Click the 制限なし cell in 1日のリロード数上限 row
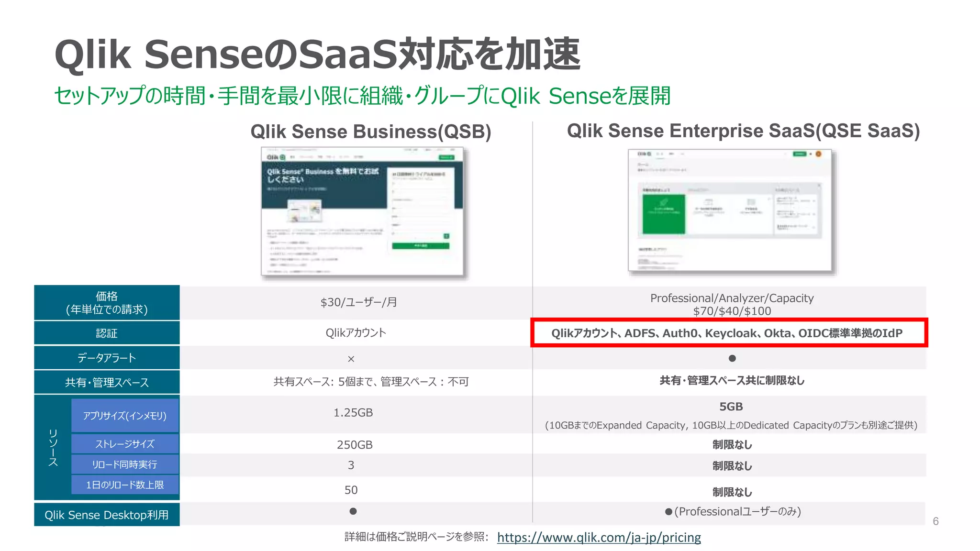This screenshot has height=551, width=980. click(x=732, y=492)
